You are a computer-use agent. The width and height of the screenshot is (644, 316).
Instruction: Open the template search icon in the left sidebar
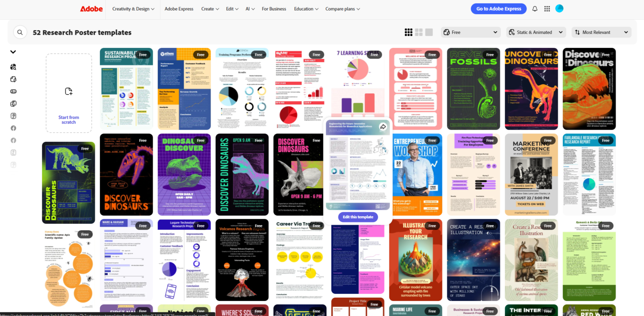[13, 67]
